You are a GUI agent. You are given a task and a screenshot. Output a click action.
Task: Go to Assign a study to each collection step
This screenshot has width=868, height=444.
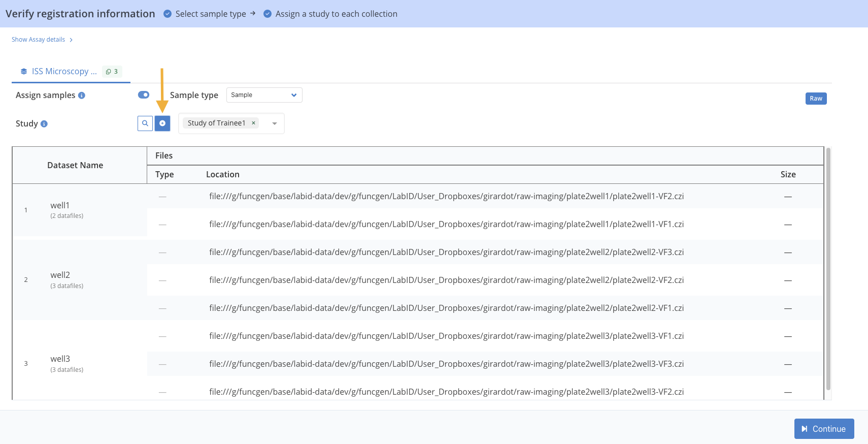pos(337,14)
